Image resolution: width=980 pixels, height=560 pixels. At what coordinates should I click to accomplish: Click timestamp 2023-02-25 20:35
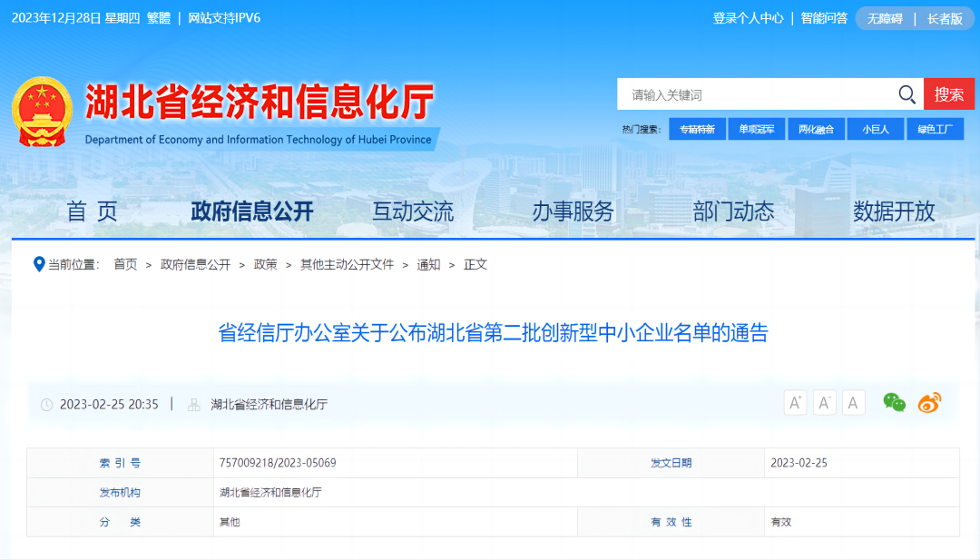coord(109,405)
